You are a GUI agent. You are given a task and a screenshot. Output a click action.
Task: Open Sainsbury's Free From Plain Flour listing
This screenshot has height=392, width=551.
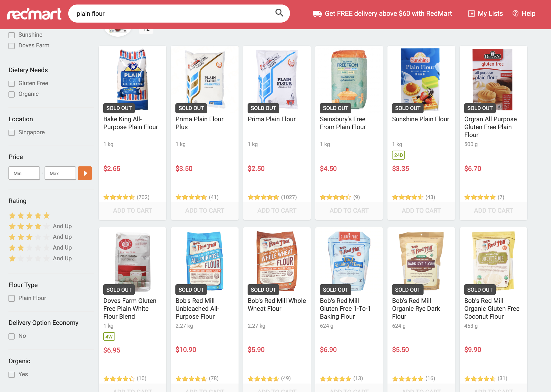(343, 123)
